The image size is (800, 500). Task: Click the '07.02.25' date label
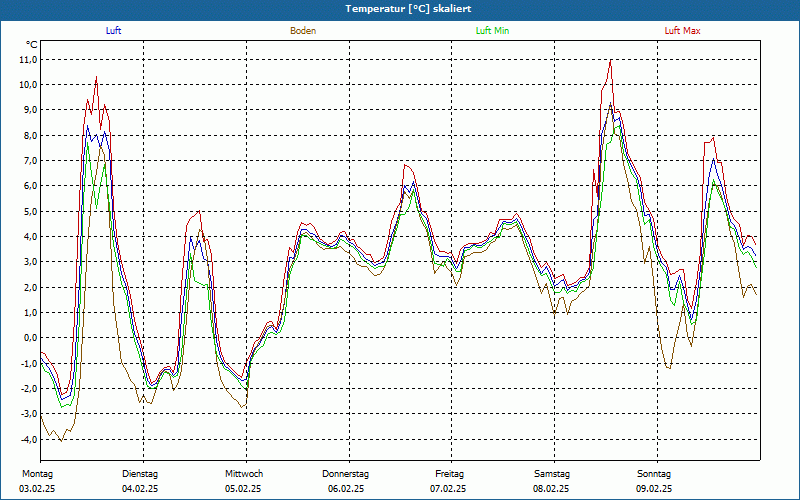coord(448,489)
